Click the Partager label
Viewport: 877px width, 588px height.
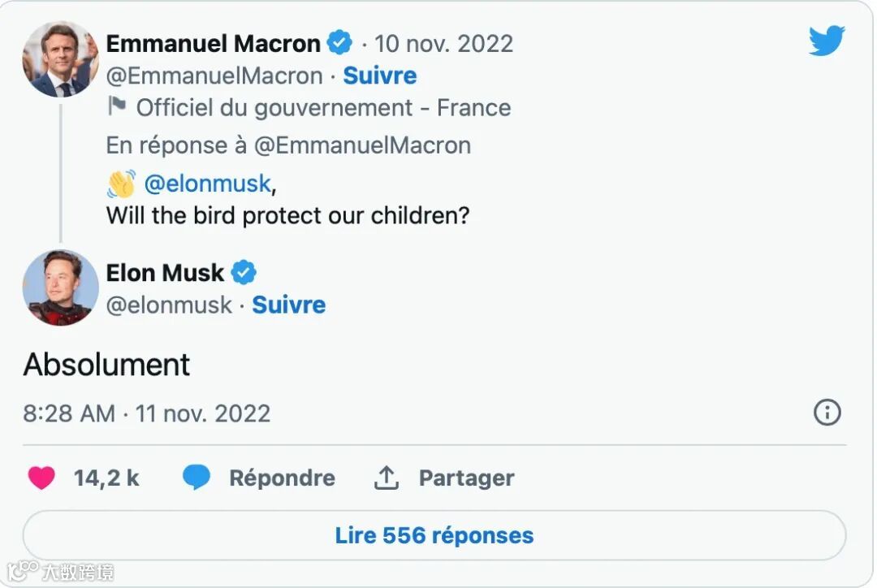point(466,478)
